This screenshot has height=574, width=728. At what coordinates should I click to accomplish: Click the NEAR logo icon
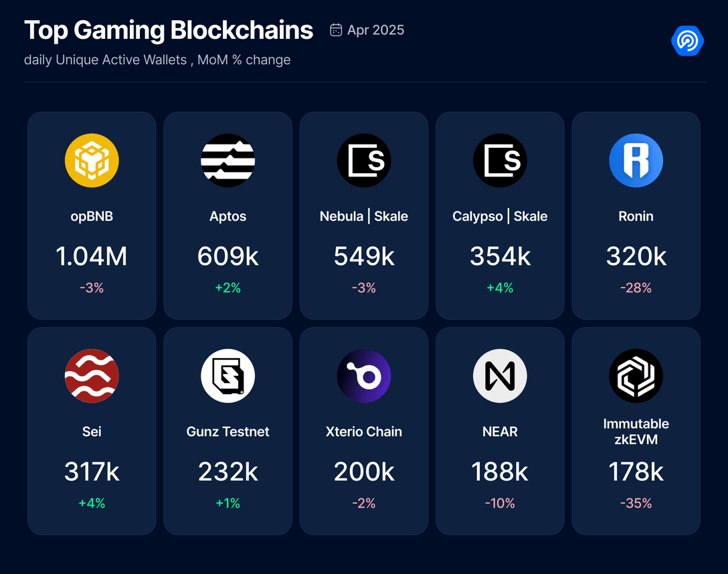pyautogui.click(x=500, y=376)
